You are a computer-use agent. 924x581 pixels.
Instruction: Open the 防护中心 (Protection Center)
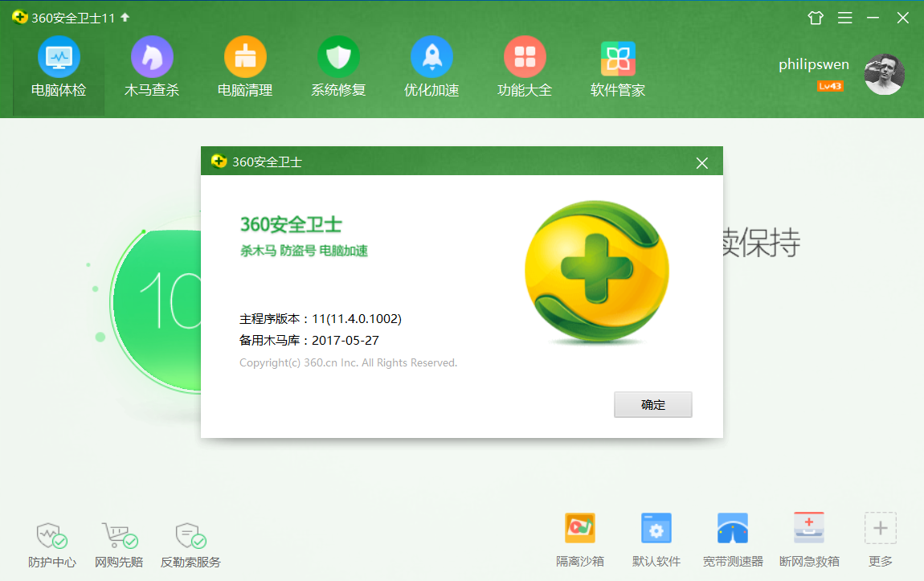click(x=51, y=542)
